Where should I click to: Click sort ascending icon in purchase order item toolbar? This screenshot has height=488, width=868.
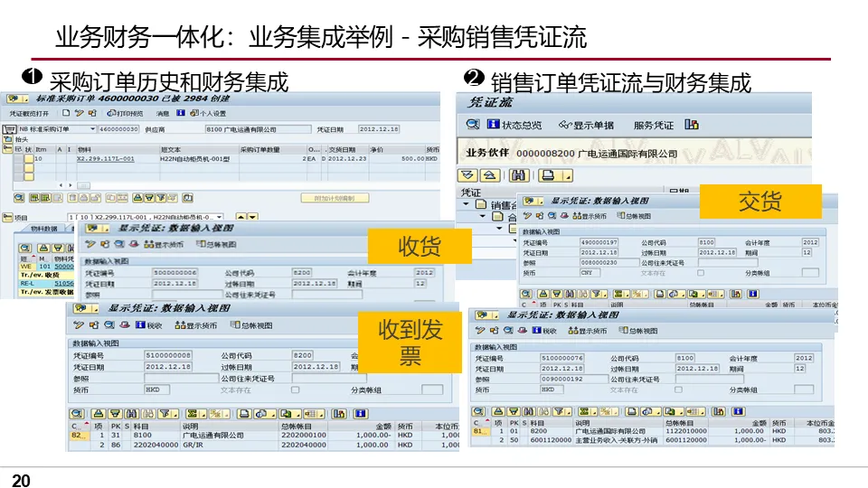tap(137, 198)
